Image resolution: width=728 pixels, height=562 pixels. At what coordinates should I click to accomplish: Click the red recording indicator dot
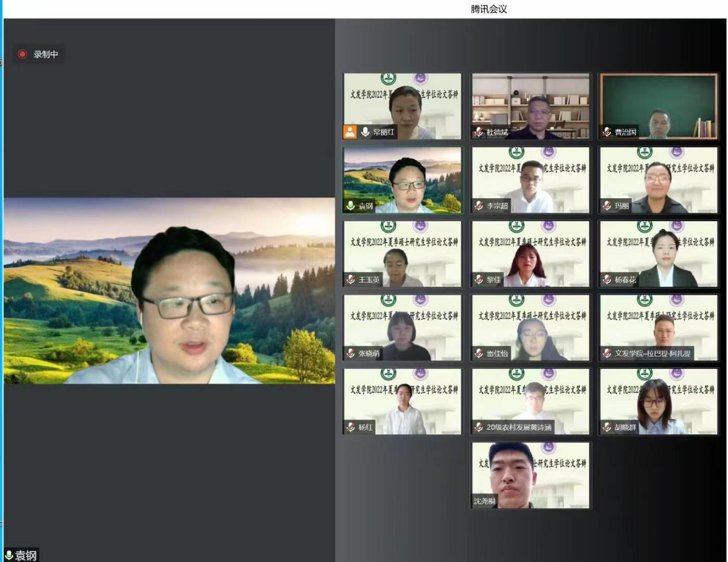pos(22,54)
